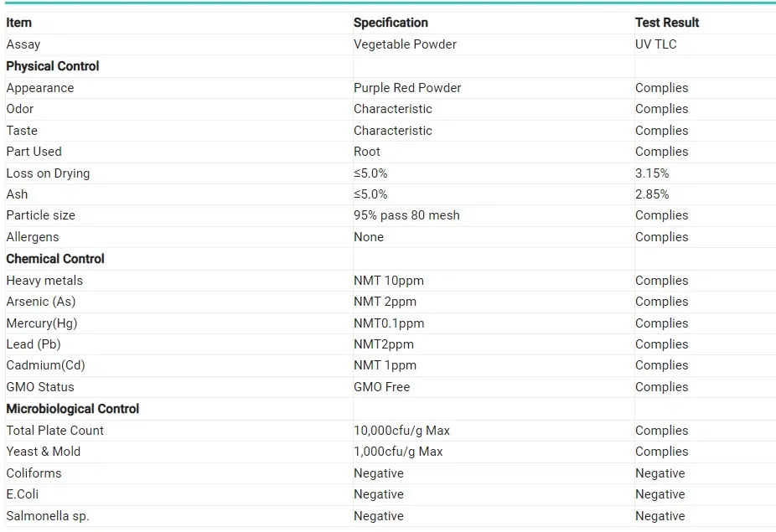Select the Assay row label
The height and width of the screenshot is (532, 776).
[x=23, y=44]
